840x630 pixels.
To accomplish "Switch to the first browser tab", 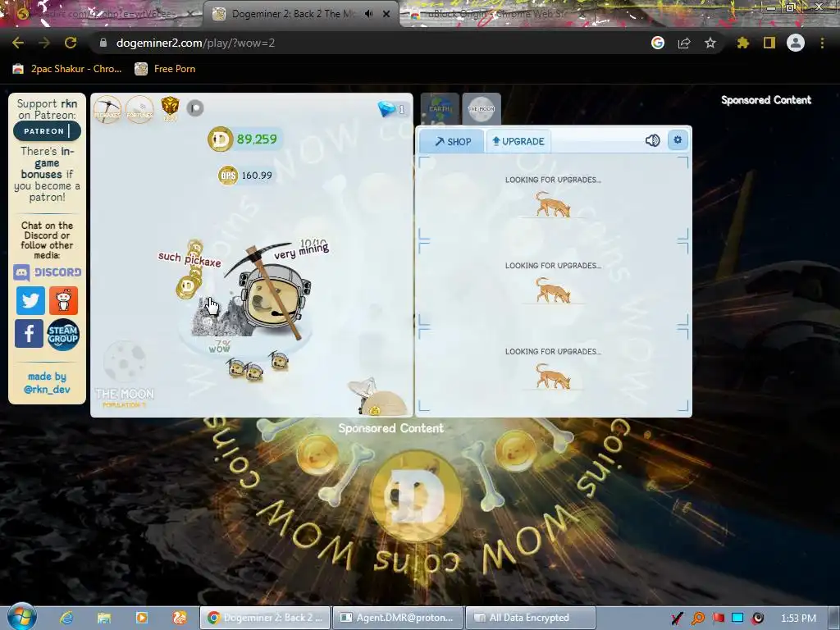I will (x=102, y=15).
